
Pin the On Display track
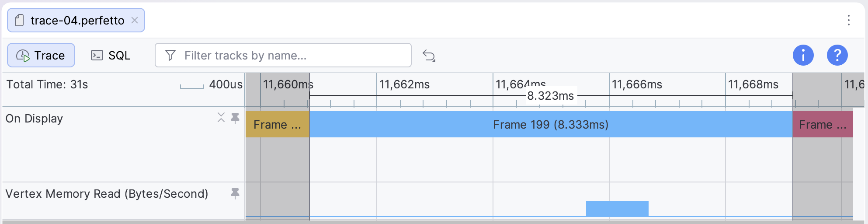[235, 118]
